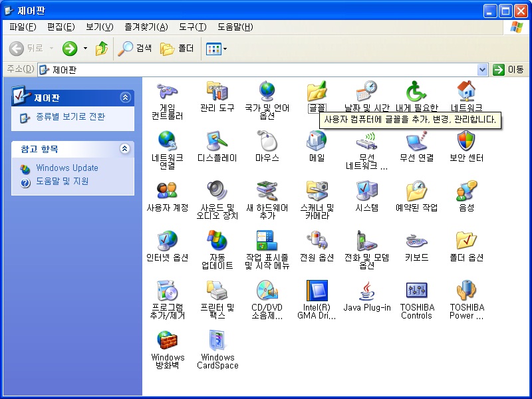Open 프로그램 추가/제거 icon
This screenshot has height=399, width=532.
point(168,291)
